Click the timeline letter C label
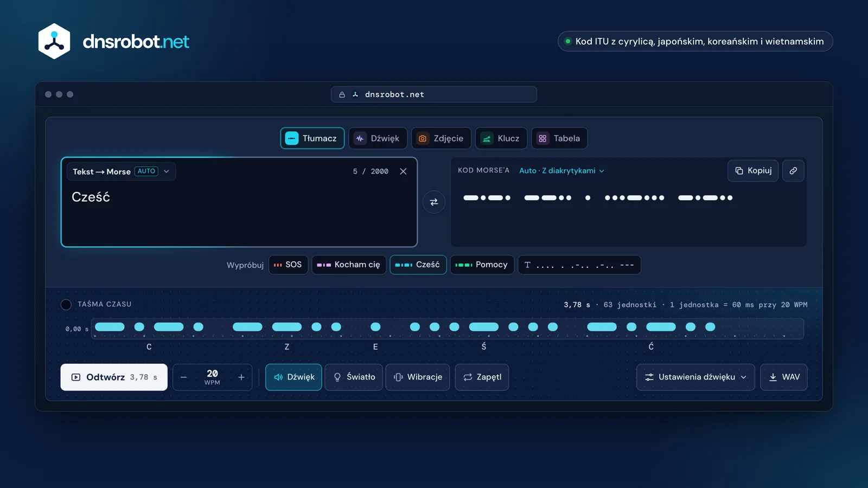 149,346
